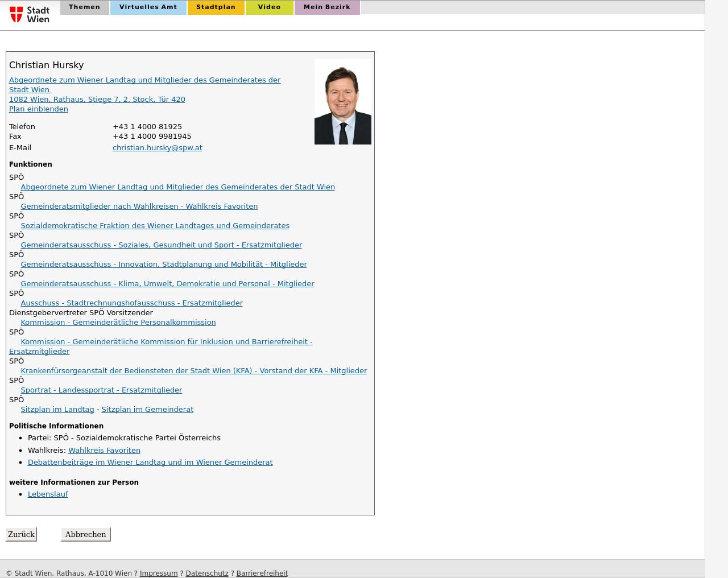
Task: Open Kommission für Inklusion und Barrierefreiheit link
Action: (167, 341)
